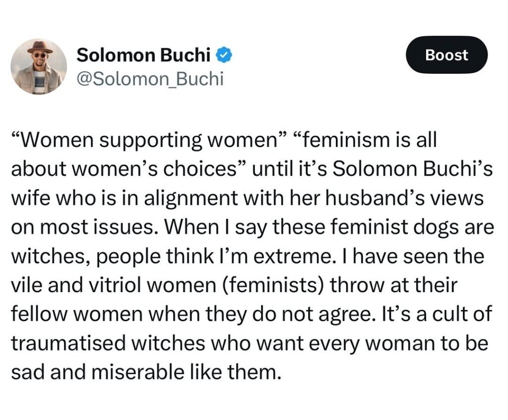This screenshot has height=420, width=508.
Task: Open Solomon Buchi's profile picture
Action: (39, 66)
